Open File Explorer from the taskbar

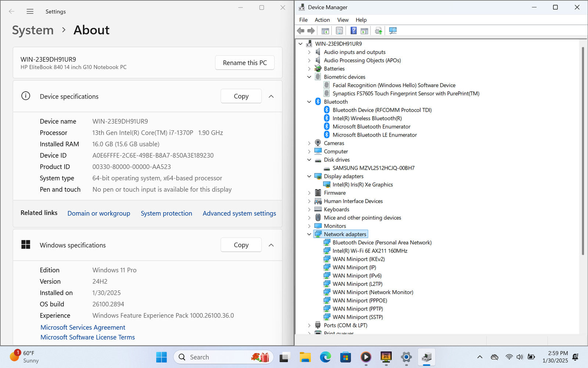click(x=305, y=357)
